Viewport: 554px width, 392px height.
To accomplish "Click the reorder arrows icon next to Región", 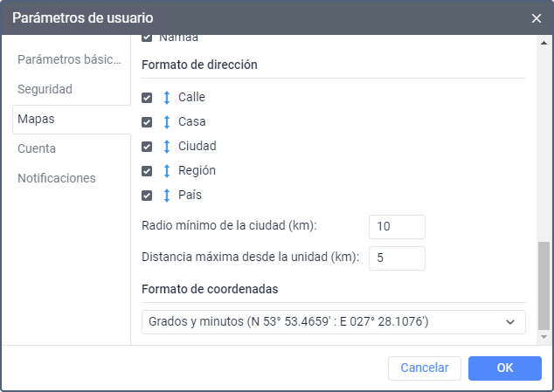I will 166,171.
